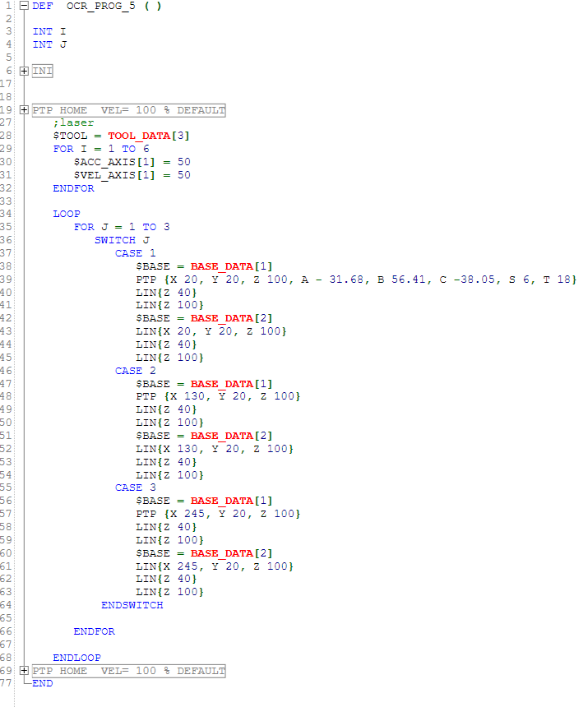Click the $VEL_AXIS[1] = 50 line
588x707 pixels.
click(x=132, y=175)
